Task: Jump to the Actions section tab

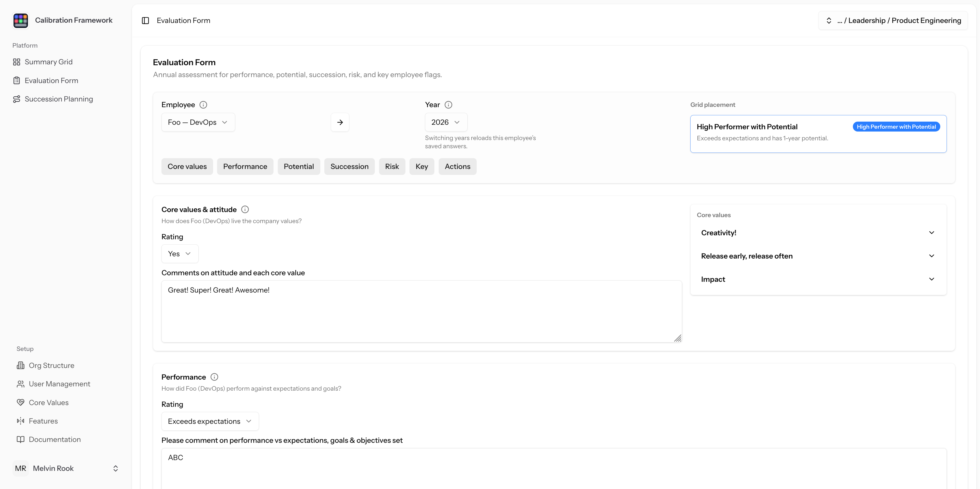Action: 457,167
